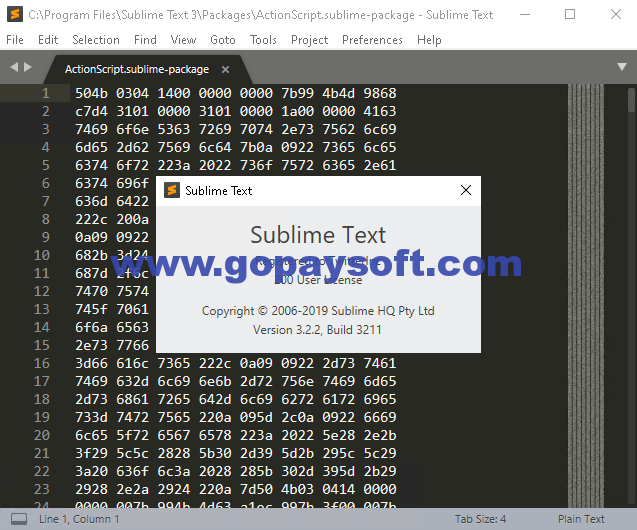Click the Sublime Text title bar app icon
Screen dimensions: 637x530
(x=15, y=14)
